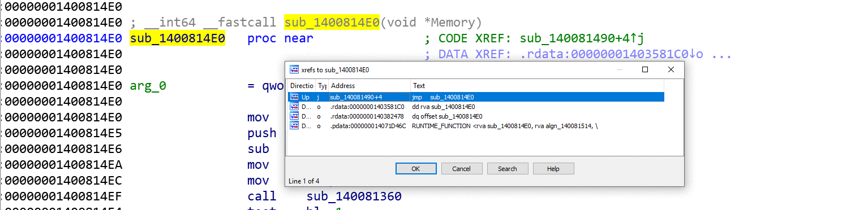This screenshot has width=868, height=210.
Task: Click the highlighted sub_1400814E0 proc label
Action: [x=177, y=38]
